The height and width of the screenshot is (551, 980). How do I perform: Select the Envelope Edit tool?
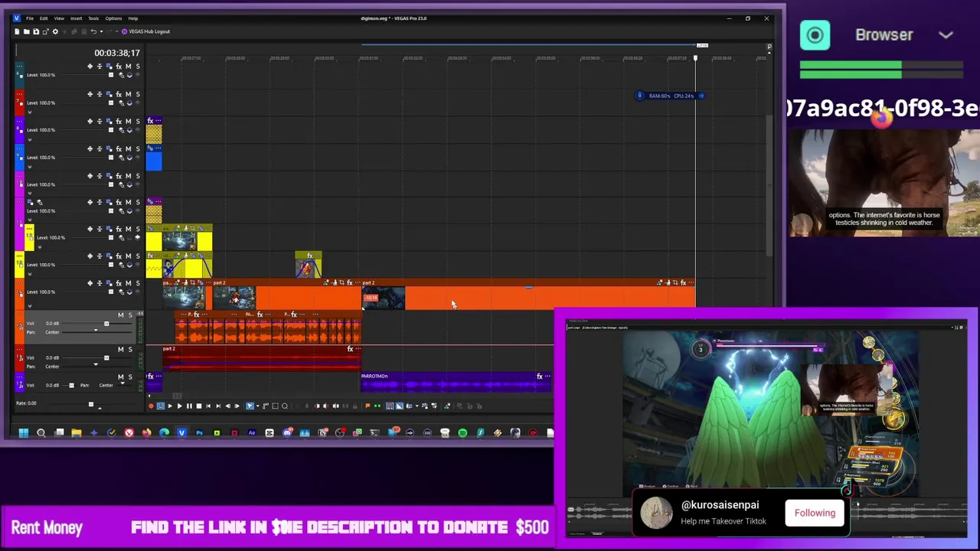[266, 406]
